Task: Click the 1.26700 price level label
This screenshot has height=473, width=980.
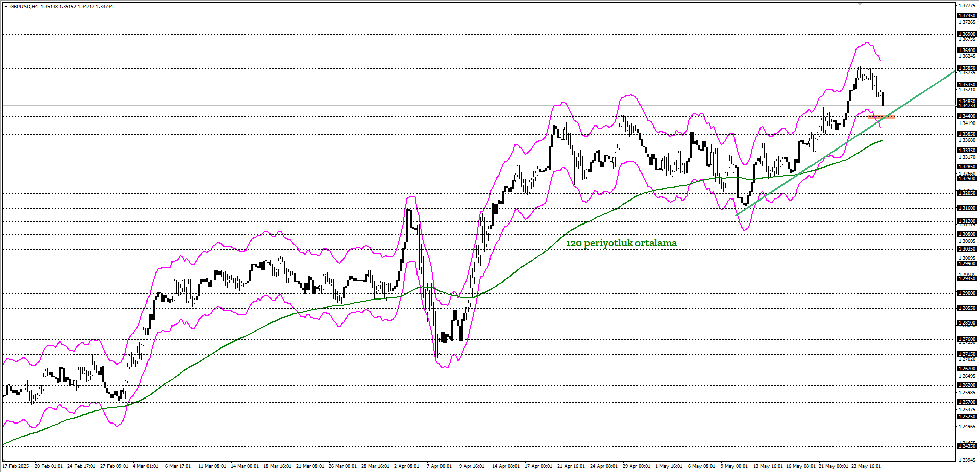Action: point(967,369)
